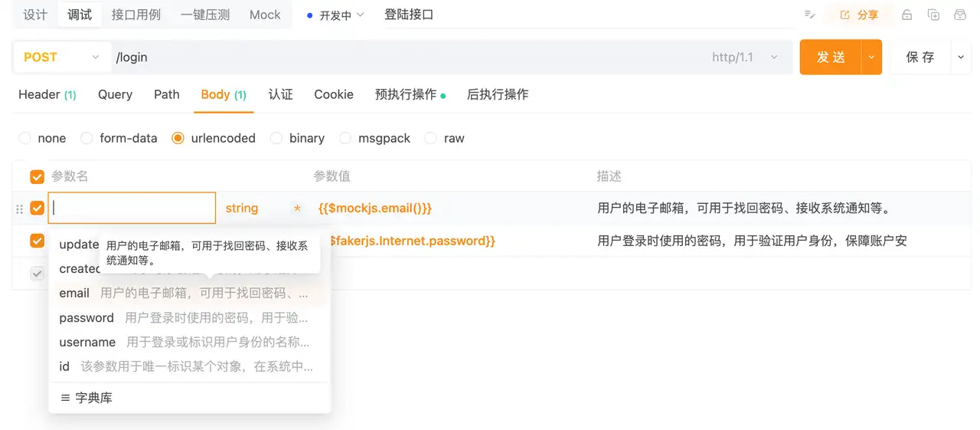Click the Internet.password value cell

tap(412, 241)
